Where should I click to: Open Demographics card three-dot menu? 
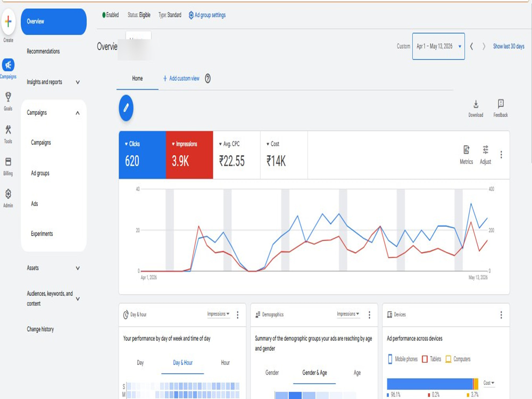pyautogui.click(x=369, y=315)
